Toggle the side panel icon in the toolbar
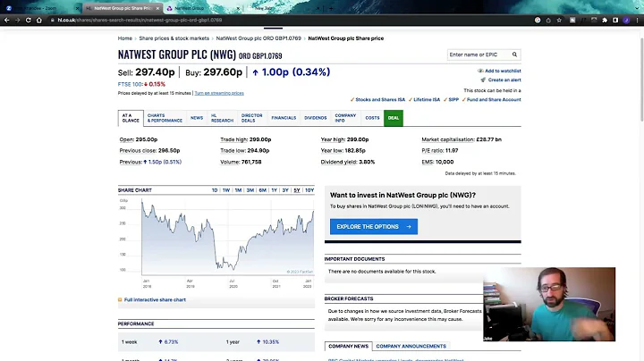 [x=615, y=20]
